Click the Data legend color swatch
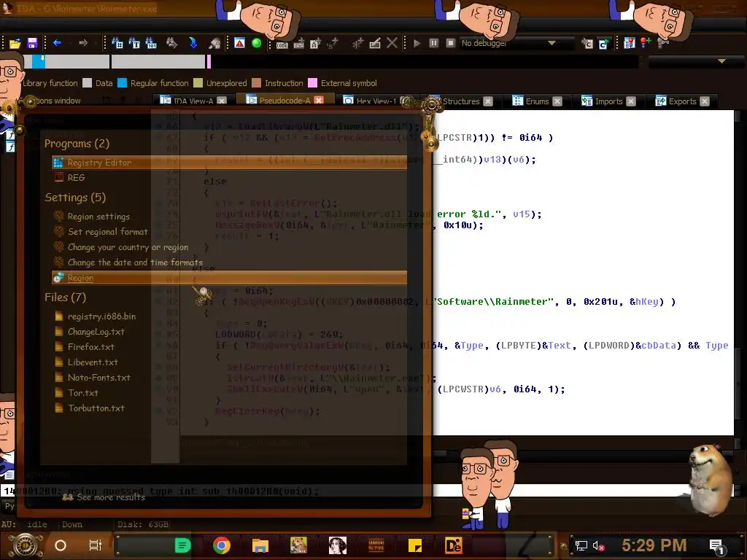This screenshot has width=747, height=560. (x=88, y=83)
